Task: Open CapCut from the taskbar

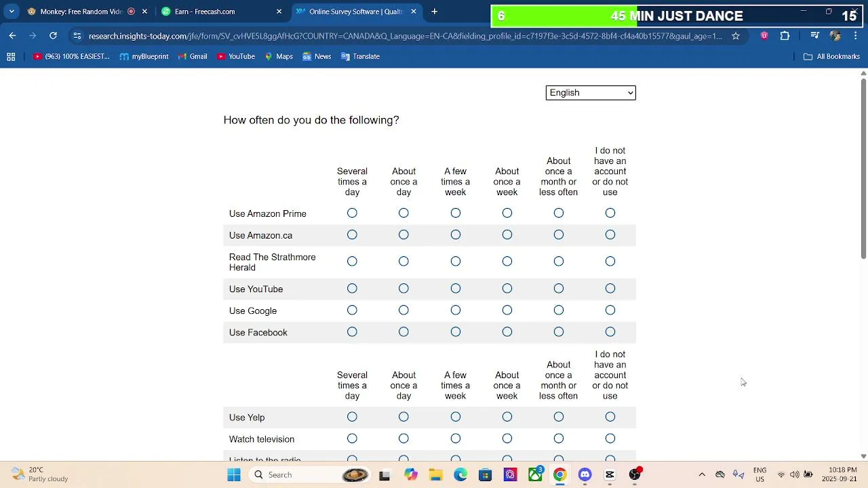Action: click(x=610, y=475)
